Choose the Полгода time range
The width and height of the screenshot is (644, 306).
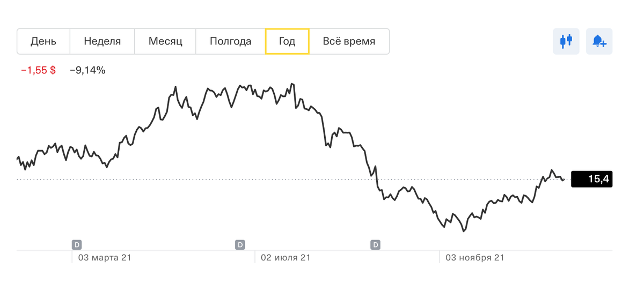pyautogui.click(x=231, y=41)
